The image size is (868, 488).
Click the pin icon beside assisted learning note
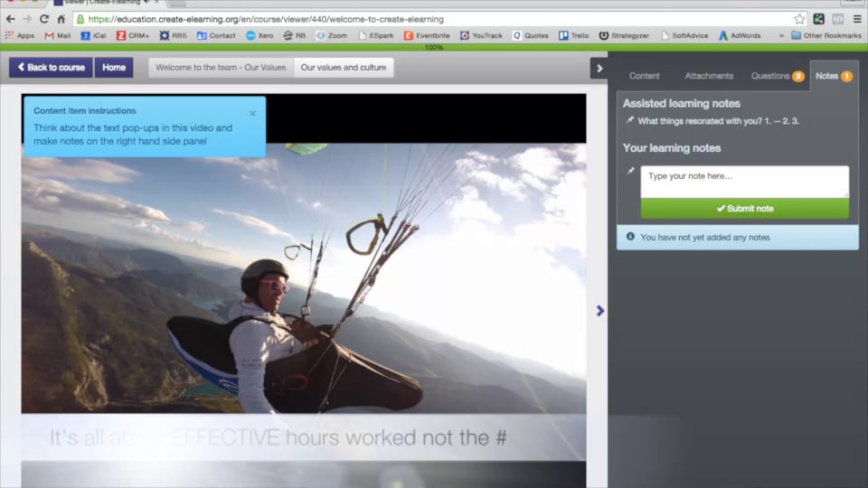[x=629, y=120]
